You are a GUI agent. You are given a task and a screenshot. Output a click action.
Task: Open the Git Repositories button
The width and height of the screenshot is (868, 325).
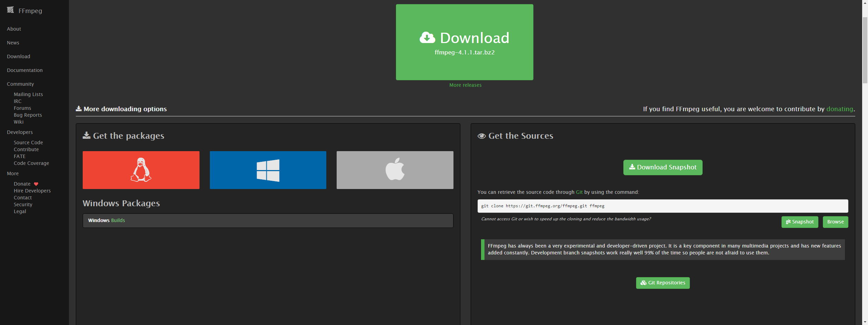663,283
